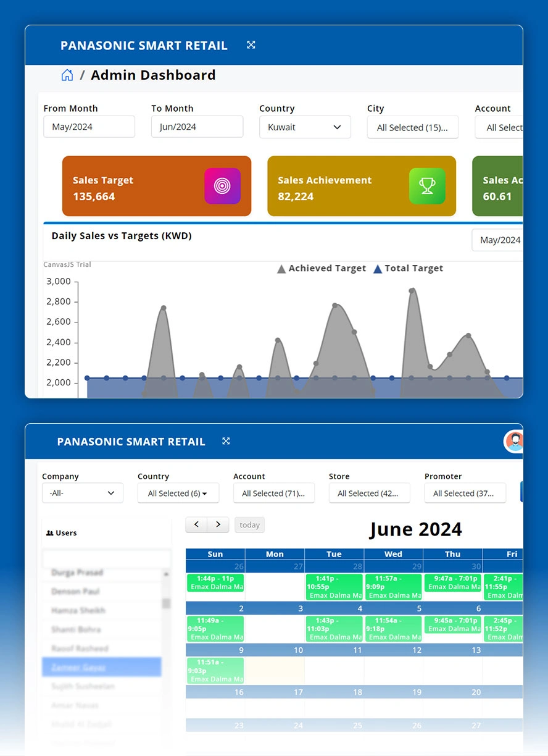Click day number 13 in calendar

click(x=476, y=650)
